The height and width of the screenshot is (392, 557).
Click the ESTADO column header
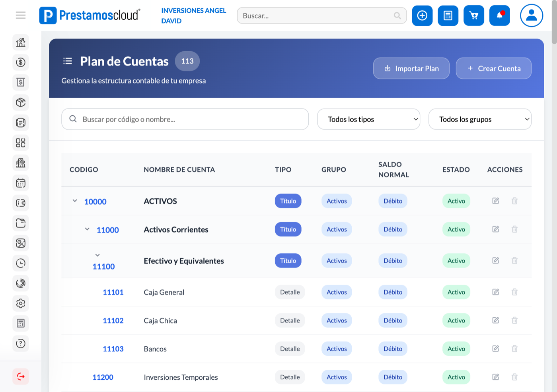click(456, 170)
